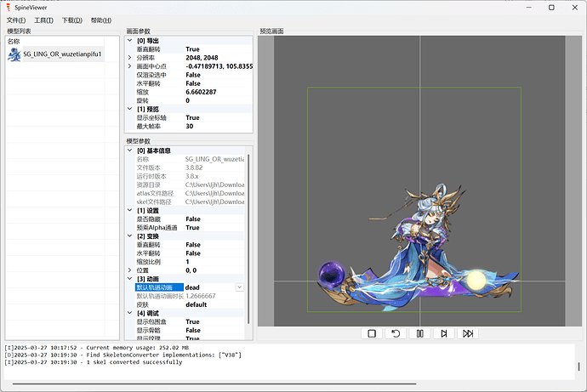The height and width of the screenshot is (392, 587).
Task: Click the skel文件路径 path value
Action: (215, 202)
